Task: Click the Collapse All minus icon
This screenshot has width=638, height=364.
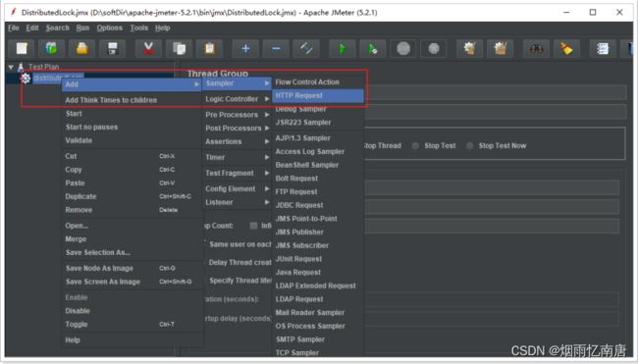Action: 276,49
